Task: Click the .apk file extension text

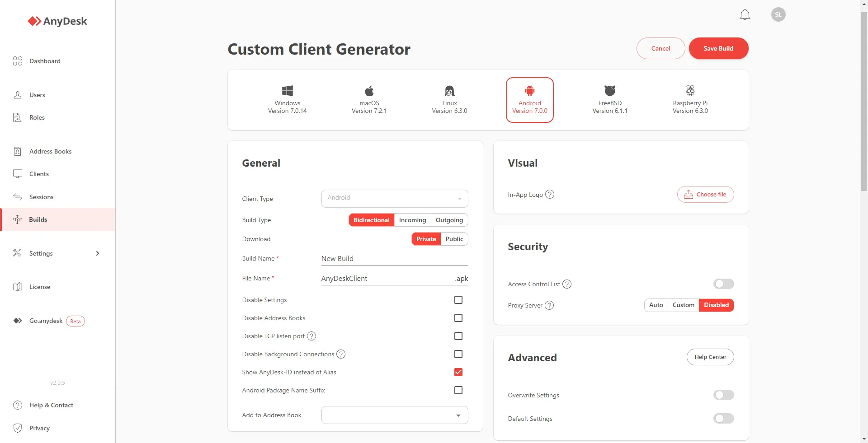Action: point(462,279)
